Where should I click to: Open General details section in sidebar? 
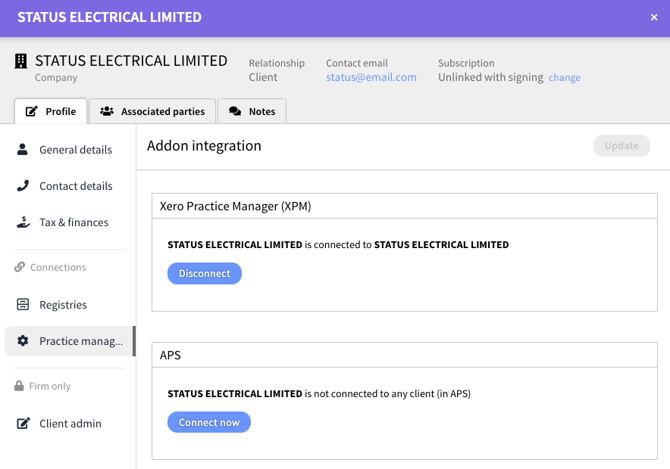[75, 150]
